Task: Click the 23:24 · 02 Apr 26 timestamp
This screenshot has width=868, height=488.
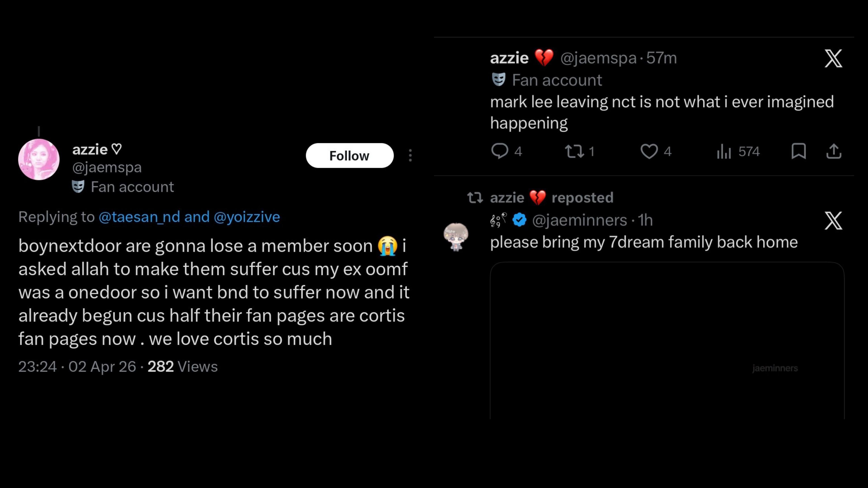Action: pos(77,366)
